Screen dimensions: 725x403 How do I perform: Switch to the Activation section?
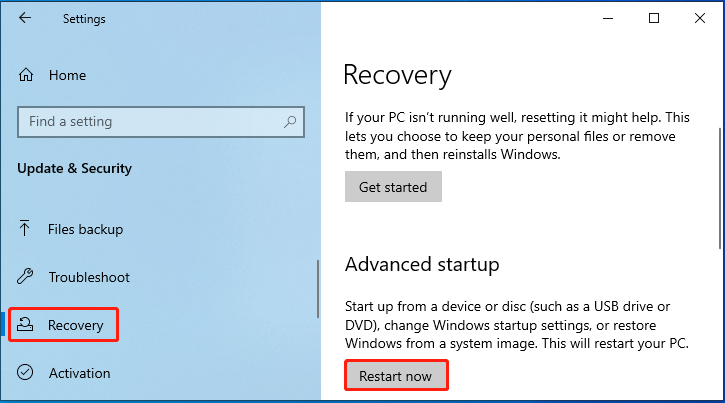(x=80, y=373)
